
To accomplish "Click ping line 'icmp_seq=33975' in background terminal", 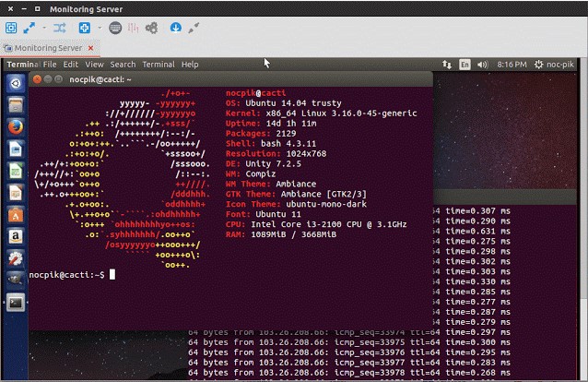I will pyautogui.click(x=370, y=342).
